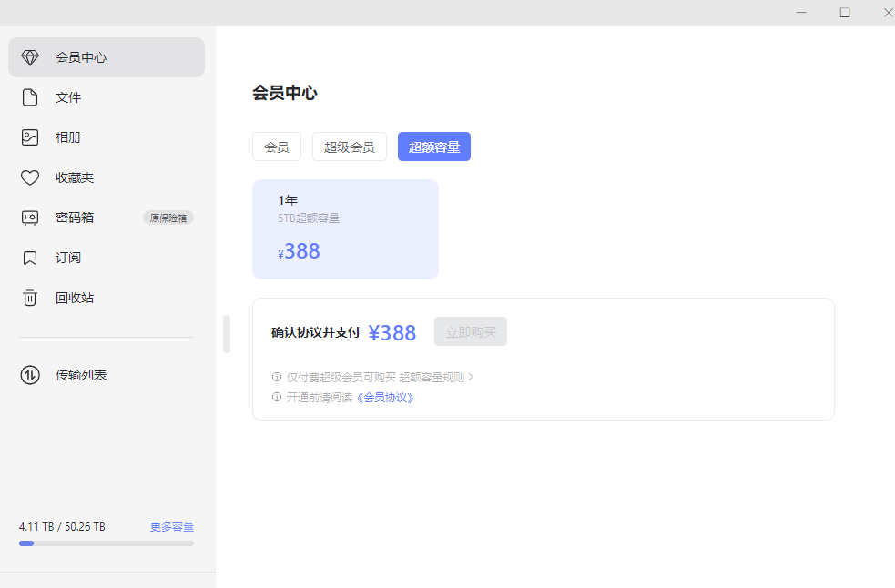
Task: Click the transfer arrows icon for 传输列表
Action: [30, 375]
